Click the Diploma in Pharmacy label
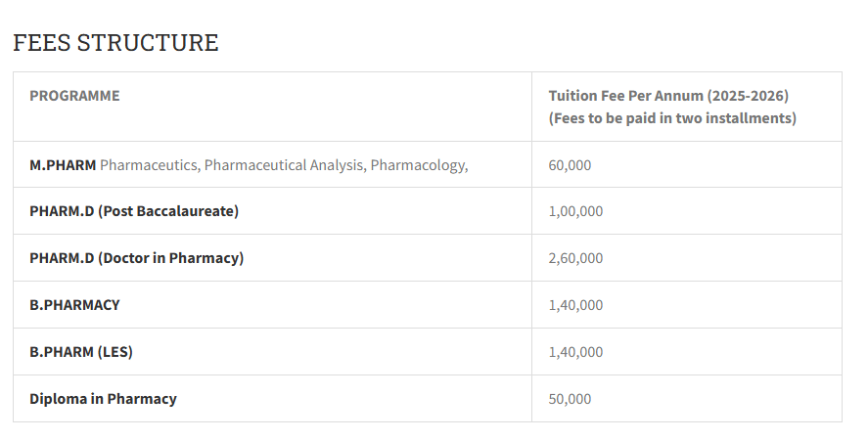 [x=103, y=399]
